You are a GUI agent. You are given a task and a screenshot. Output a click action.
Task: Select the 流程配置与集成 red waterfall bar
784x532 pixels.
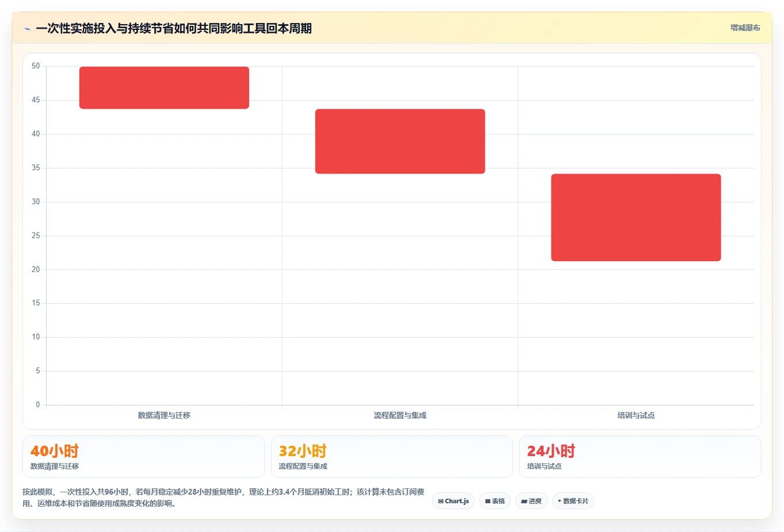[400, 141]
